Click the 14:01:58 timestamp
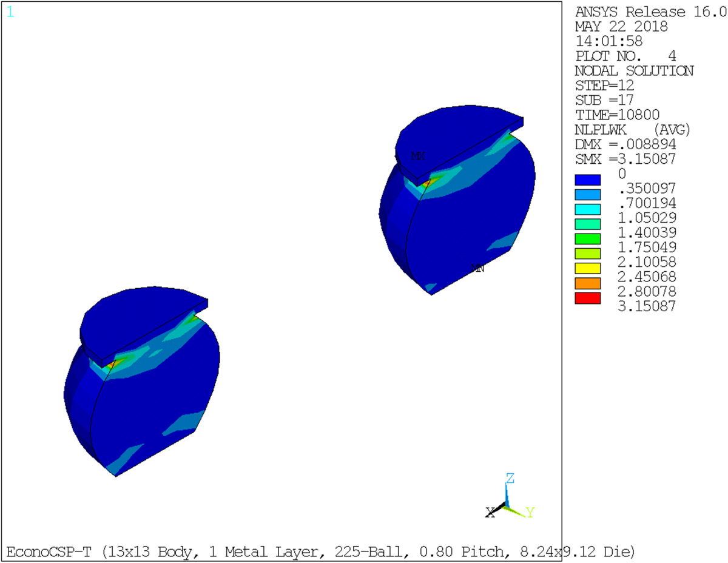Image resolution: width=728 pixels, height=563 pixels. click(609, 41)
